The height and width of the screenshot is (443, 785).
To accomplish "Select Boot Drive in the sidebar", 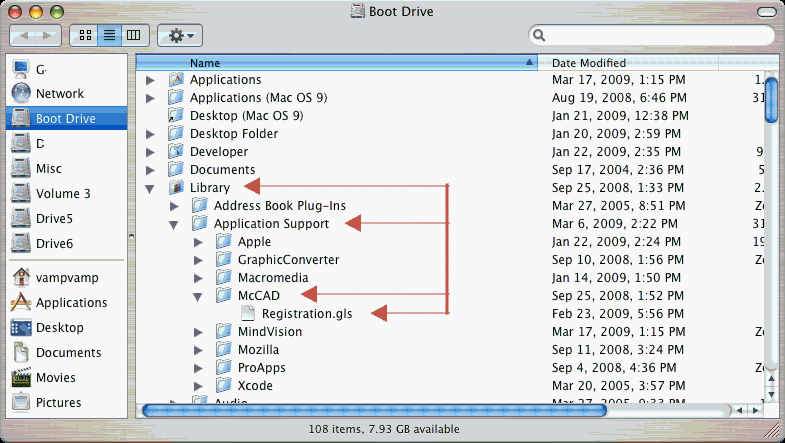I will click(66, 118).
